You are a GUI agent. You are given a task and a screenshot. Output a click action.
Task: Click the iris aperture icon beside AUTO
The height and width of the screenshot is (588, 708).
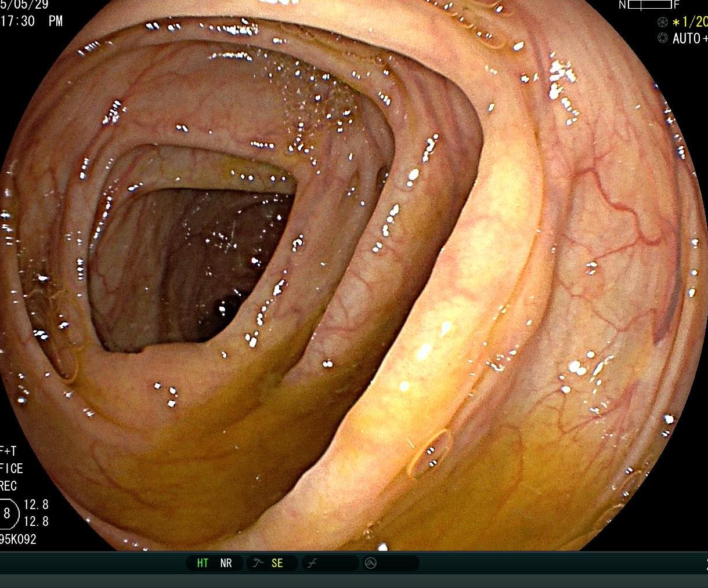point(662,38)
